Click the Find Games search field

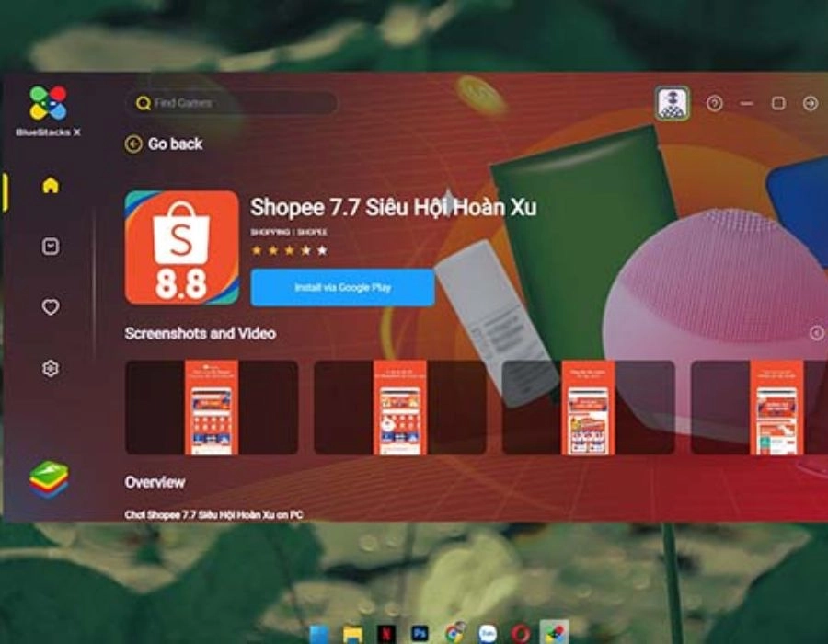pyautogui.click(x=230, y=103)
